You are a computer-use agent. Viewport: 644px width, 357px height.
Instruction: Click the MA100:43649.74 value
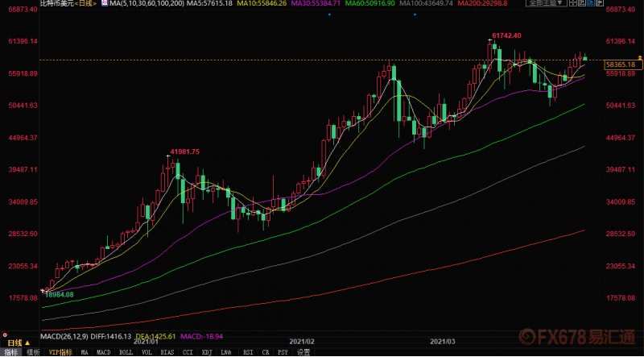[427, 3]
